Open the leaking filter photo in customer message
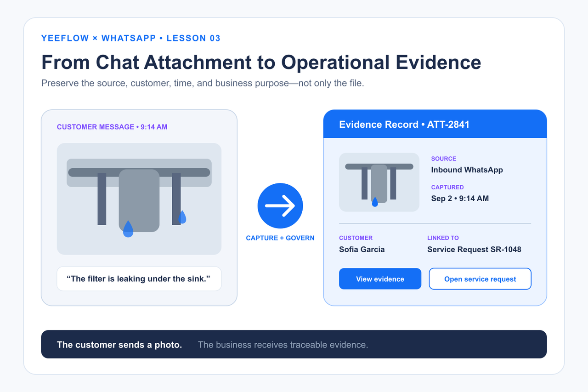The height and width of the screenshot is (392, 588). point(139,199)
